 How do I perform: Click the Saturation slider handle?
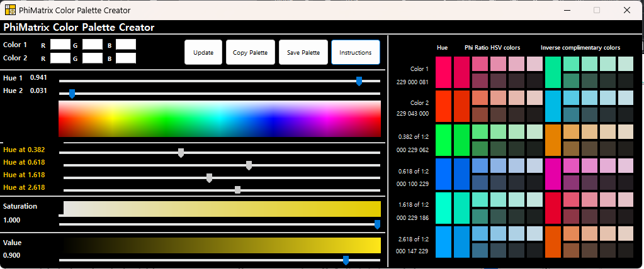tap(377, 224)
